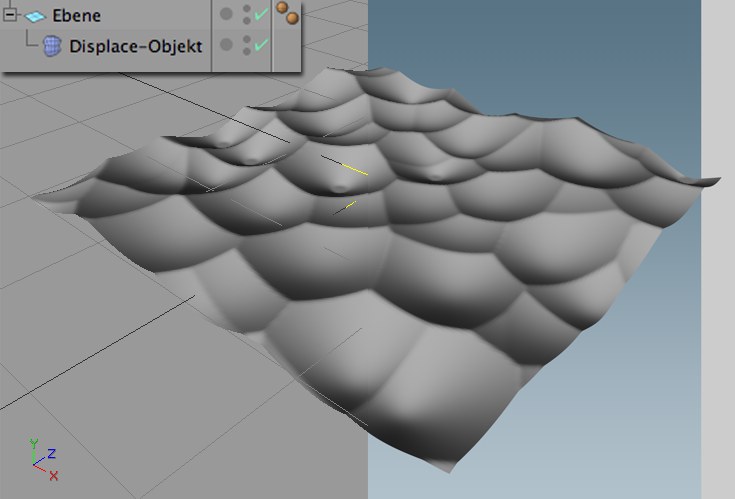Click the yellow deformer axis handle
This screenshot has height=499, width=735.
pyautogui.click(x=354, y=170)
